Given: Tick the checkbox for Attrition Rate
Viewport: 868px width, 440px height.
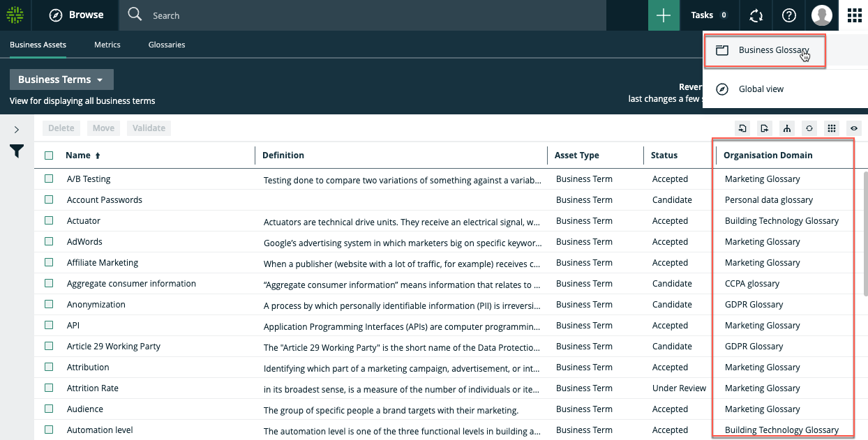Looking at the screenshot, I should click(49, 388).
